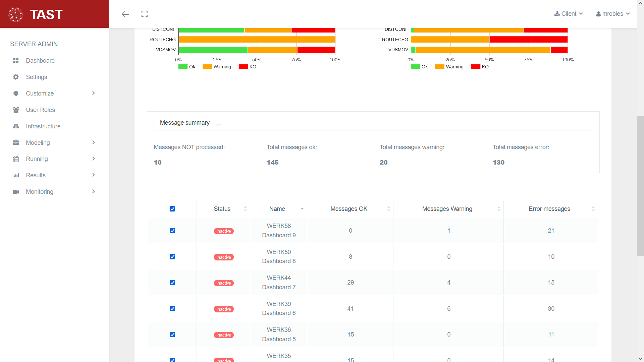Click the User Roles people icon
The image size is (644, 362).
click(16, 110)
